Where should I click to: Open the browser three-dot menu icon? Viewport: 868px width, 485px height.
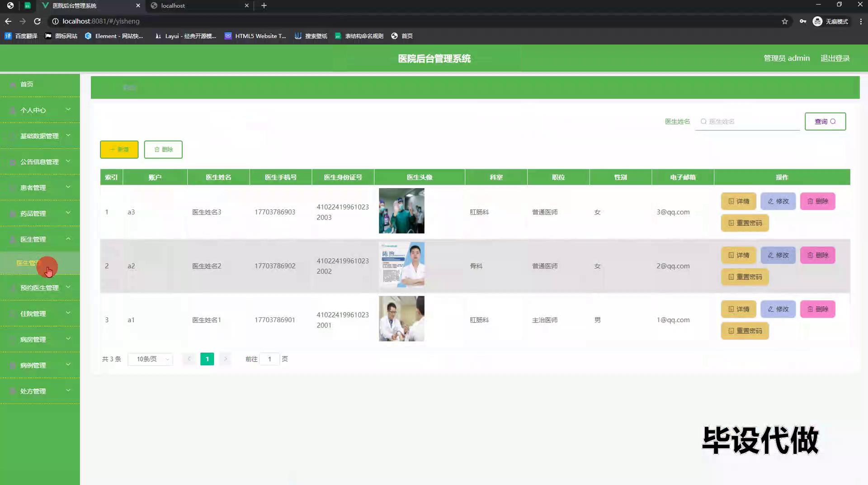(861, 21)
